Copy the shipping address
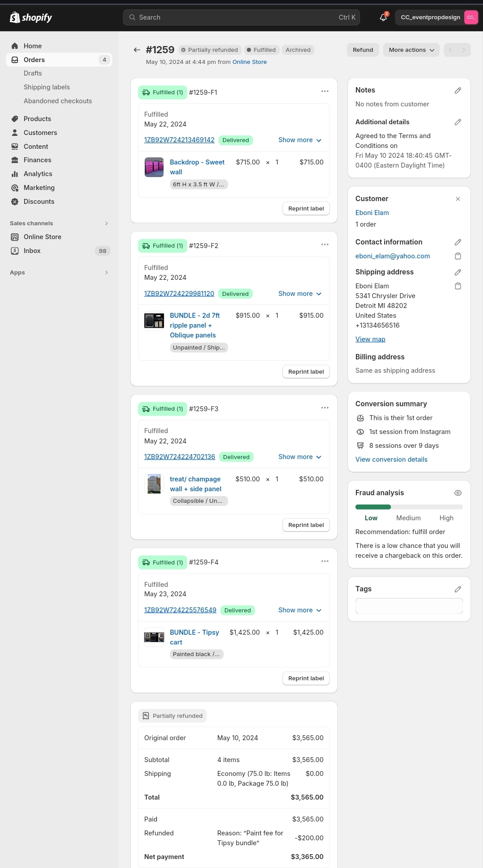This screenshot has height=868, width=483. [x=458, y=286]
